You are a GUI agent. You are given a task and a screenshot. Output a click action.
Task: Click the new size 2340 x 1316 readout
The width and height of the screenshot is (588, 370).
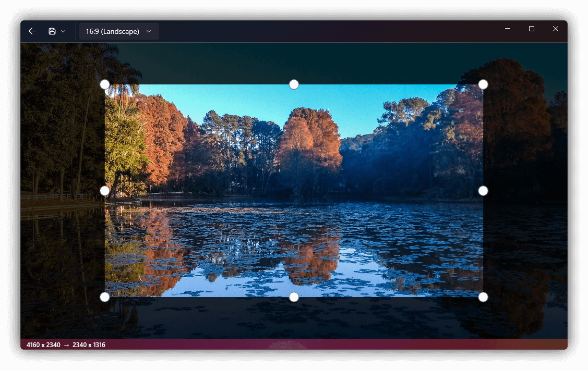pos(89,344)
